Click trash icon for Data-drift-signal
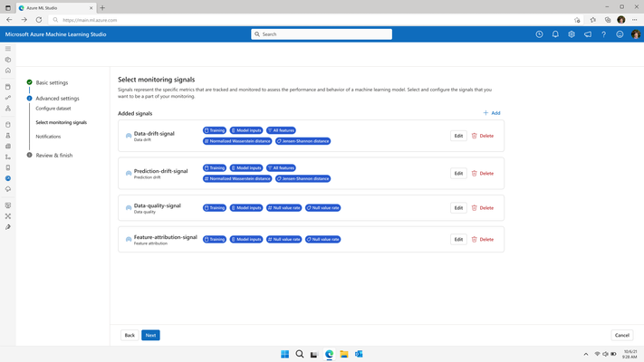644x362 pixels. click(x=475, y=136)
